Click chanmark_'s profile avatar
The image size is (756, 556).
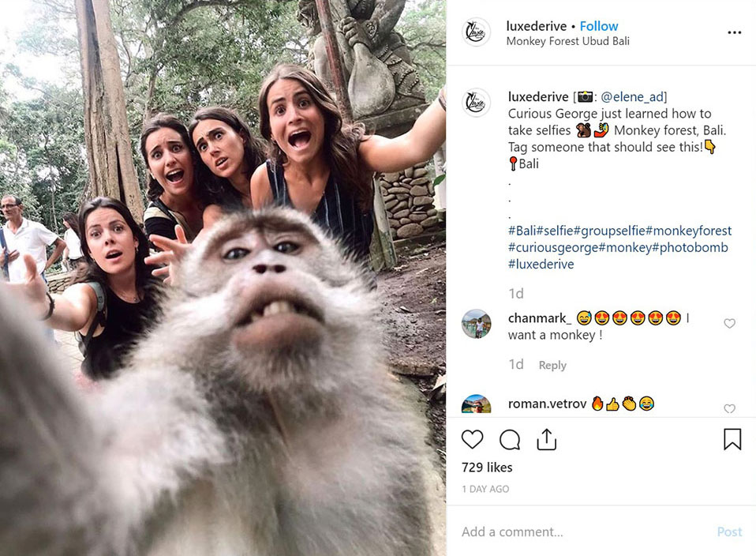tap(476, 325)
